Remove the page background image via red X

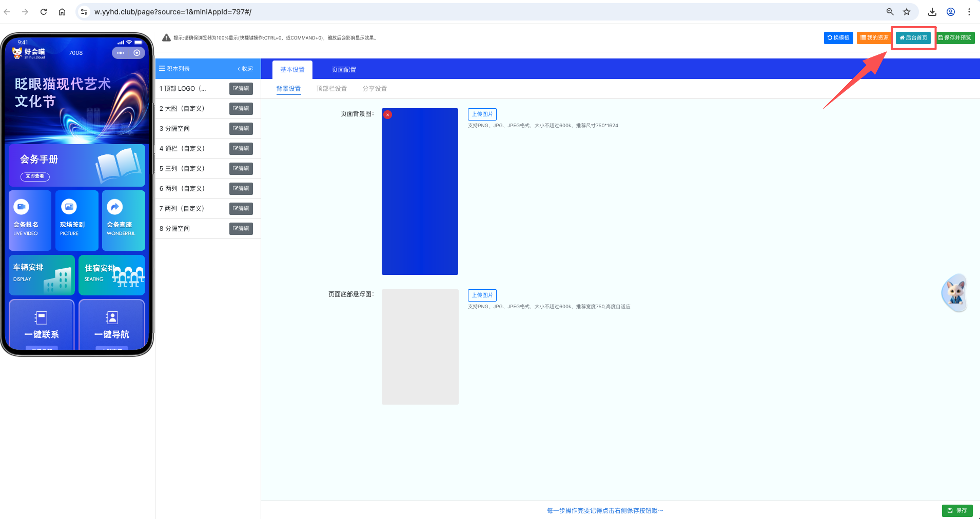[x=388, y=115]
